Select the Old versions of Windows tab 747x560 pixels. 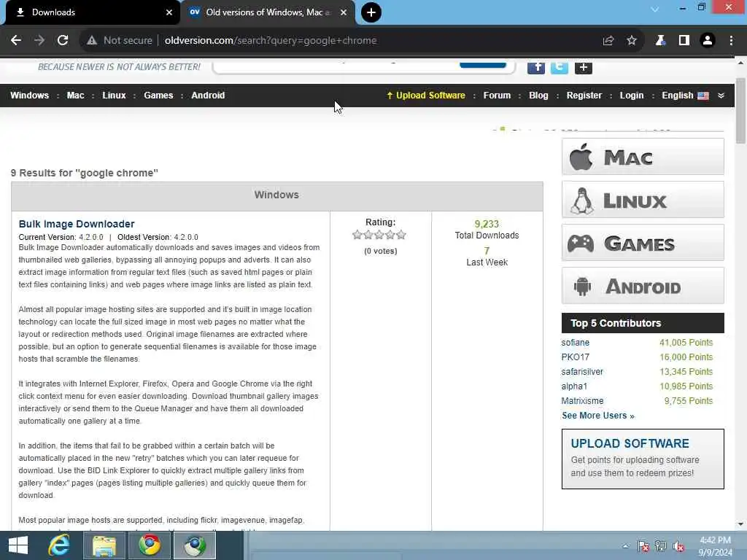(268, 12)
